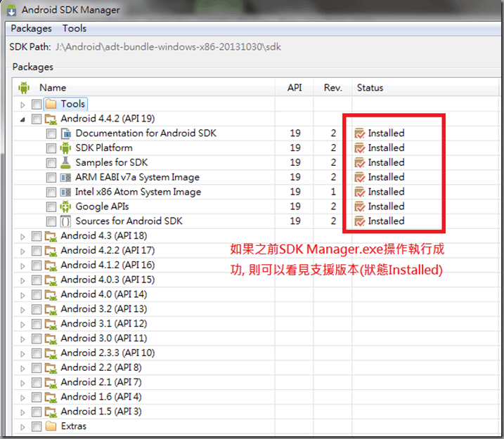Check the Tools package checkbox
504x439 pixels.
(37, 104)
